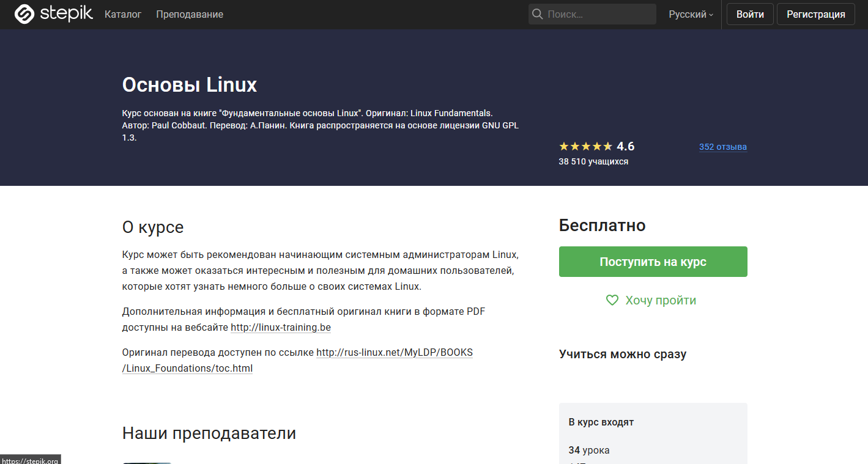The image size is (868, 464).
Task: Click the magnifier search icon
Action: click(538, 14)
